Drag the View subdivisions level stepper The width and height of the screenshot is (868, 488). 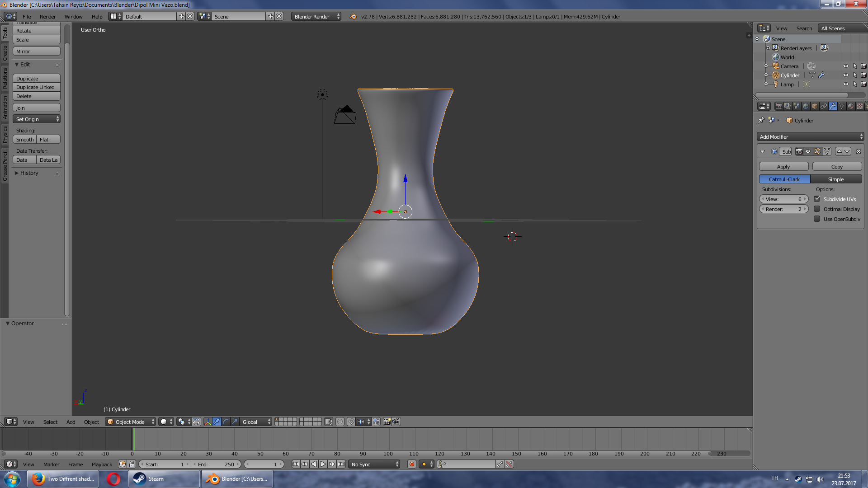[x=783, y=199]
